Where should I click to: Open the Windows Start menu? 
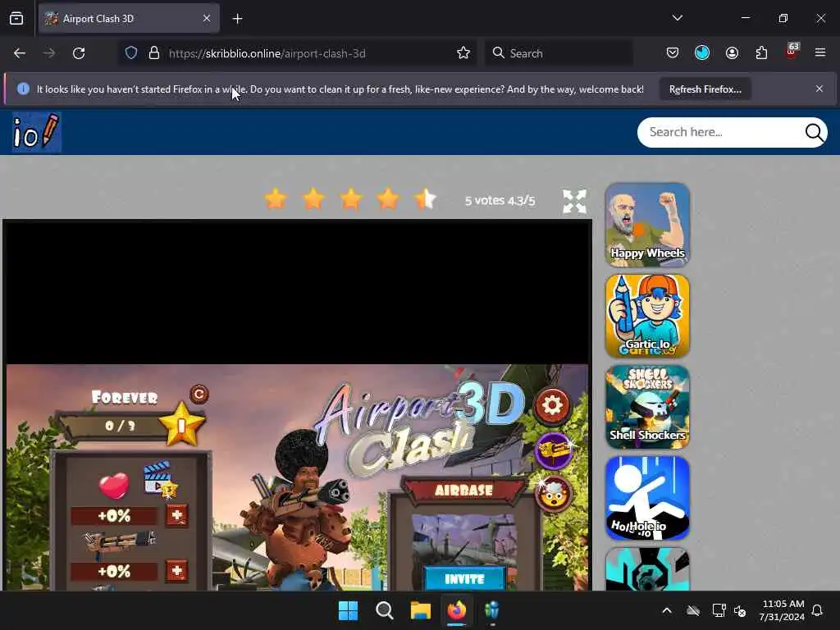pos(348,610)
